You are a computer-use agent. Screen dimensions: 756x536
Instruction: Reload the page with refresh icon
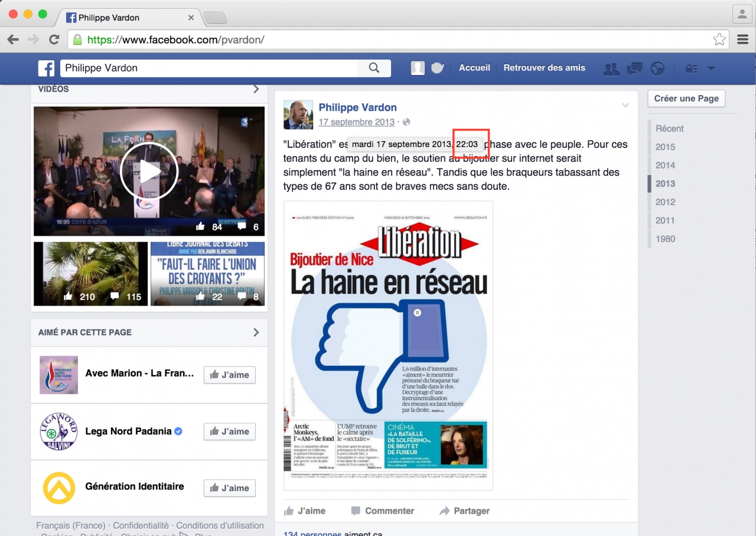click(54, 40)
